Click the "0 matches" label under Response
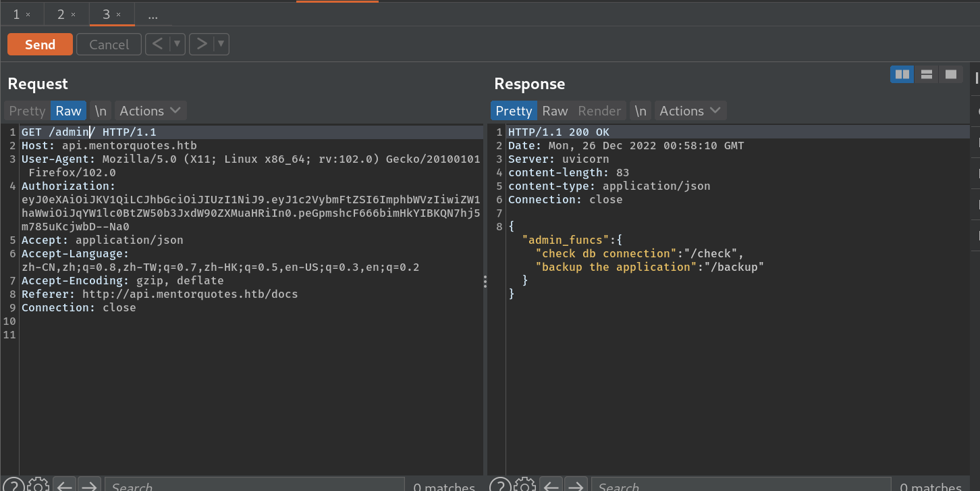 pyautogui.click(x=931, y=486)
